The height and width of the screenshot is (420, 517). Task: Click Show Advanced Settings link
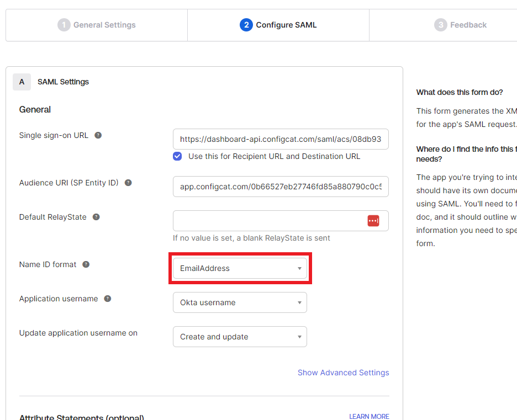(343, 373)
